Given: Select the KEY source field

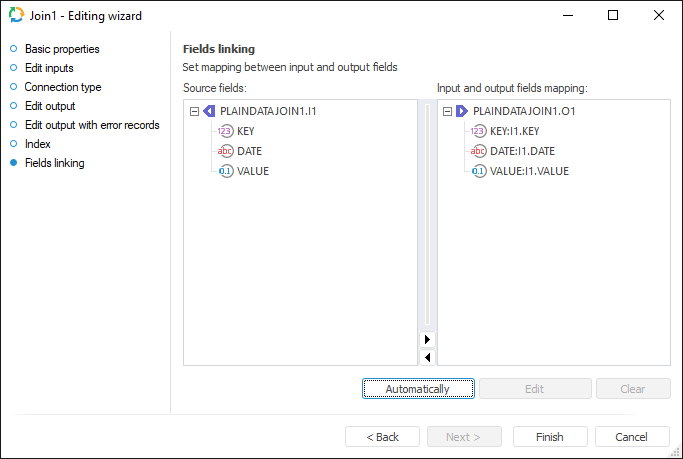Looking at the screenshot, I should (x=247, y=131).
